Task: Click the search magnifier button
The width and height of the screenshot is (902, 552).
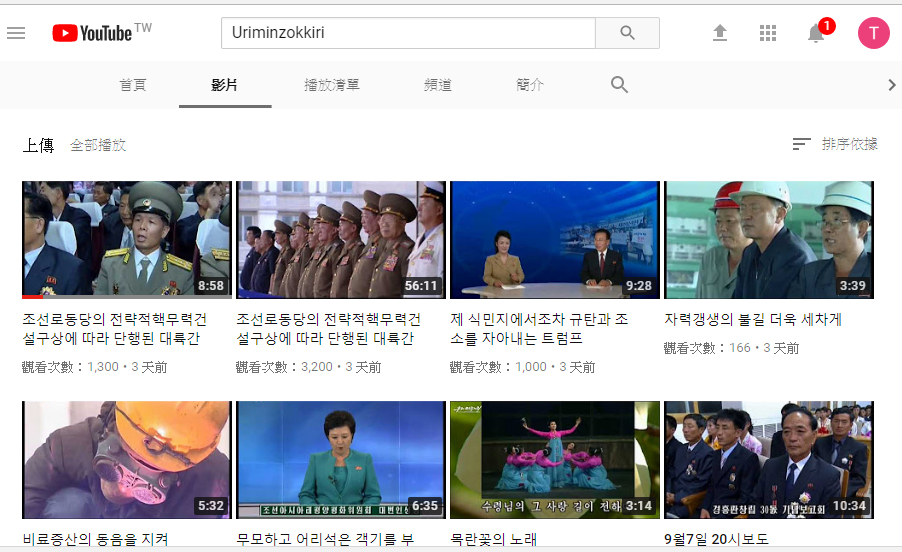Action: tap(627, 33)
